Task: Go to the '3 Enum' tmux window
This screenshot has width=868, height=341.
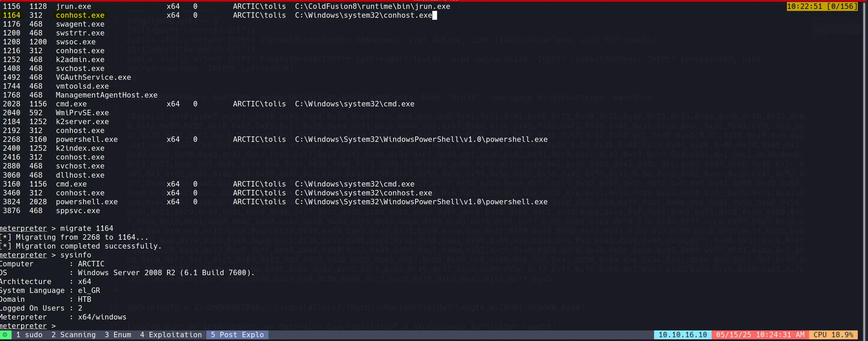Action: (118, 335)
